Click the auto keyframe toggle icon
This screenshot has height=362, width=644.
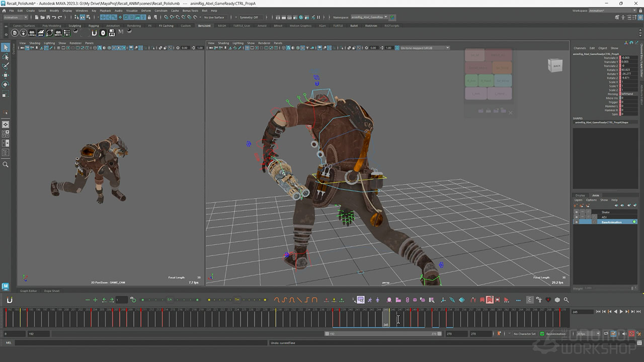click(x=631, y=334)
